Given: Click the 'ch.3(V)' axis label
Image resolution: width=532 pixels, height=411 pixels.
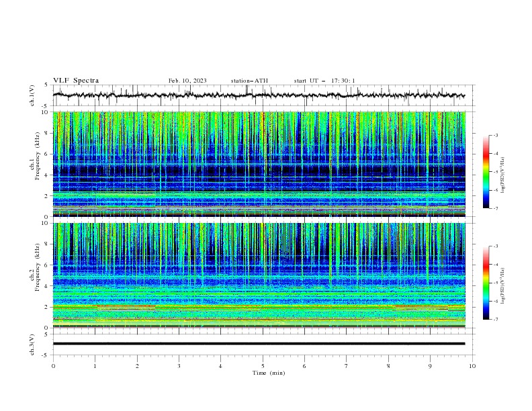Looking at the screenshot, I should click(32, 345).
